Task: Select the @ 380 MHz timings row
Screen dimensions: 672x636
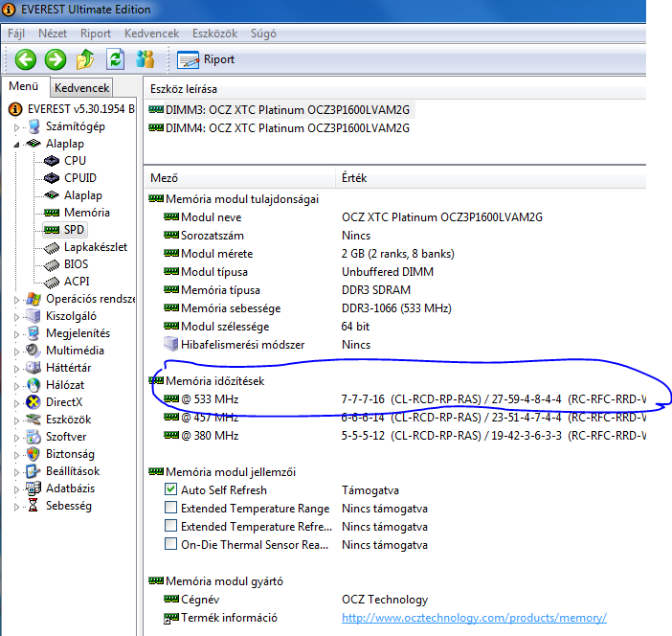Action: coord(405,436)
